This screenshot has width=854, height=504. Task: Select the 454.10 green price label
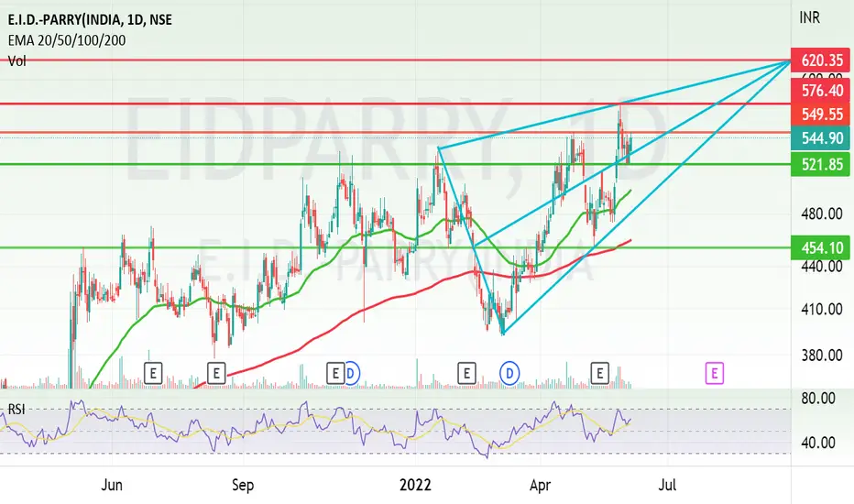coord(820,248)
